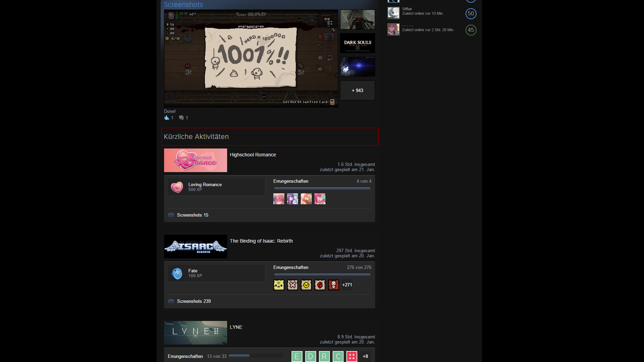Open Errungenschaften for Binding of Isaac
The width and height of the screenshot is (644, 362).
[291, 267]
